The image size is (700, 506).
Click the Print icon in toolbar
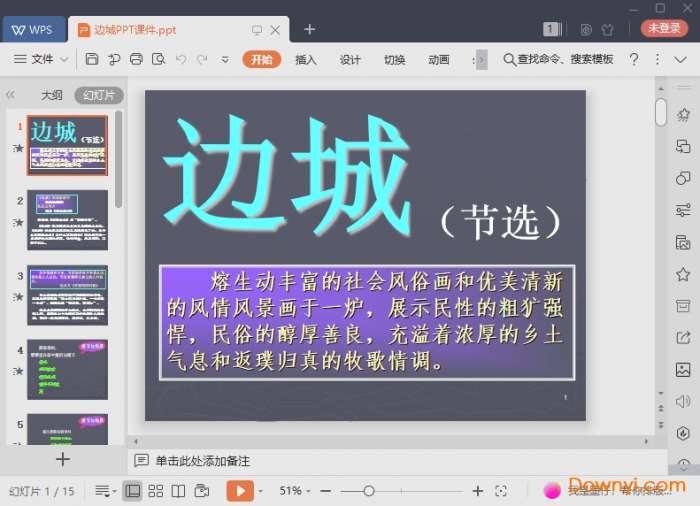[136, 59]
